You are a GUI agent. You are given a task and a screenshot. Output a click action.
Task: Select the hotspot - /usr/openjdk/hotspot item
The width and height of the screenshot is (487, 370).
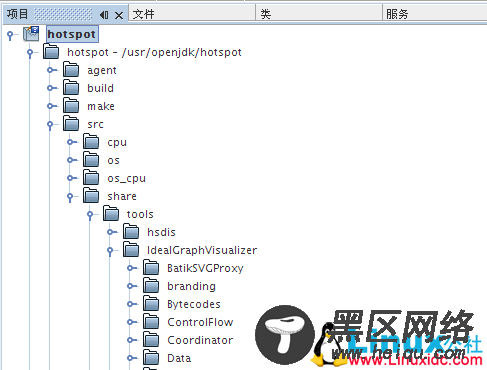coord(154,52)
